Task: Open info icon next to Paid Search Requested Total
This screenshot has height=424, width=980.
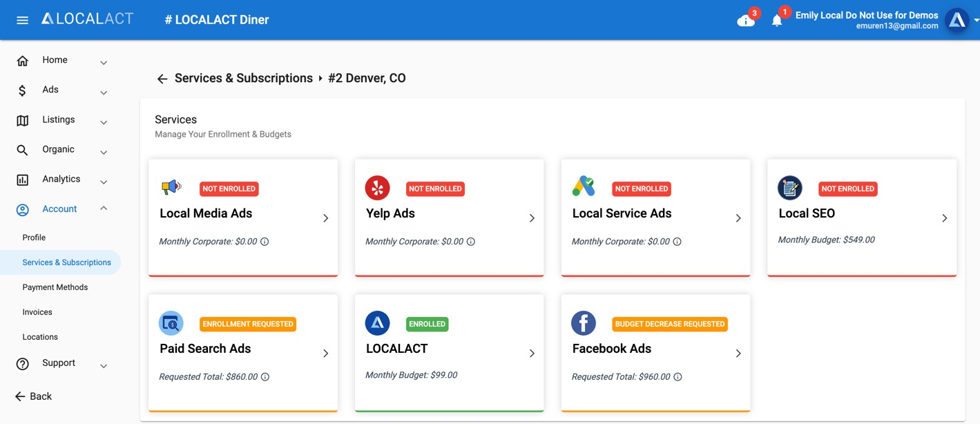Action: pyautogui.click(x=265, y=377)
